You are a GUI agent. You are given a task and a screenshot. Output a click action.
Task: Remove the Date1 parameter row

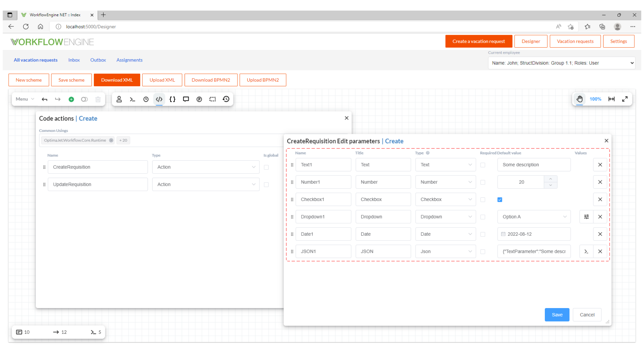[x=600, y=234]
